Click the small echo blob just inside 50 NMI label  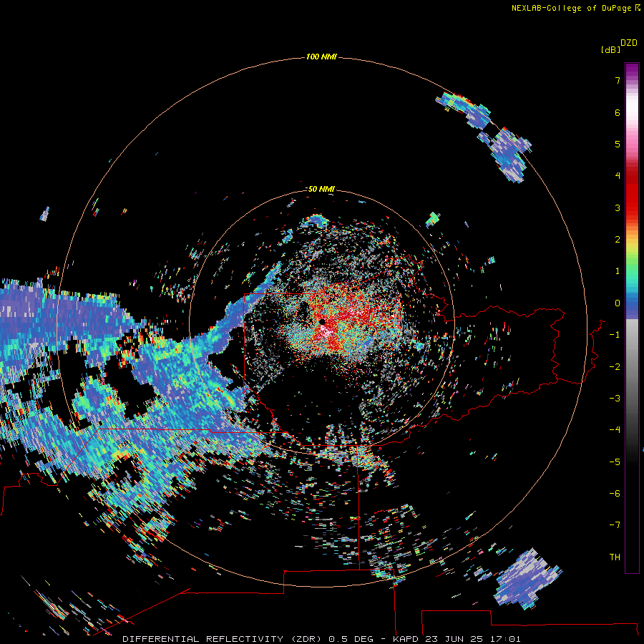pyautogui.click(x=316, y=220)
